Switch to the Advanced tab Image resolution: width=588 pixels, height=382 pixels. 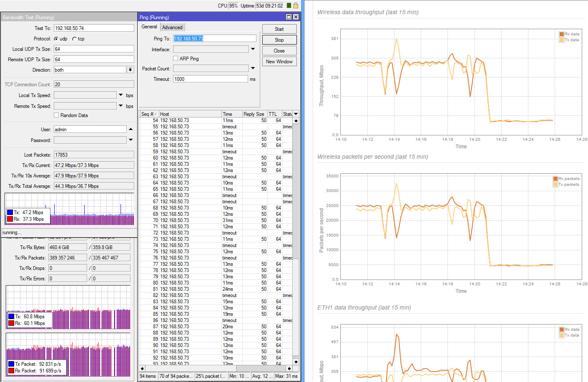pos(172,27)
